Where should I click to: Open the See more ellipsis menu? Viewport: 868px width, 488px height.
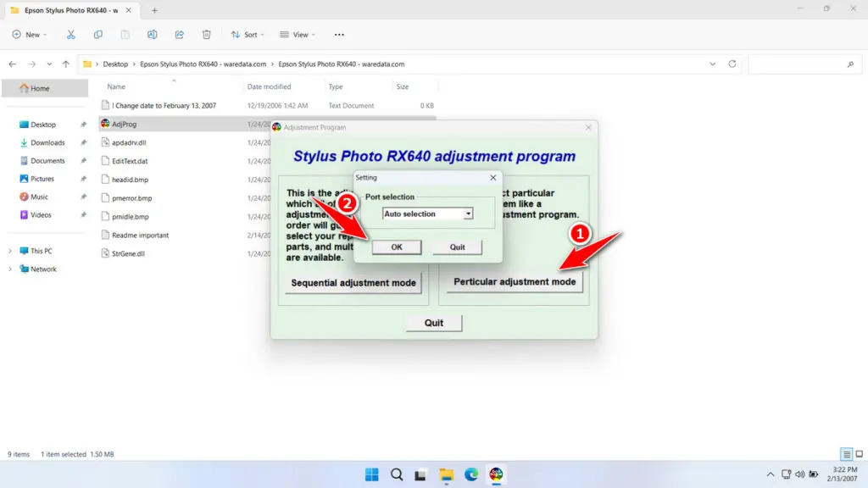click(x=339, y=35)
